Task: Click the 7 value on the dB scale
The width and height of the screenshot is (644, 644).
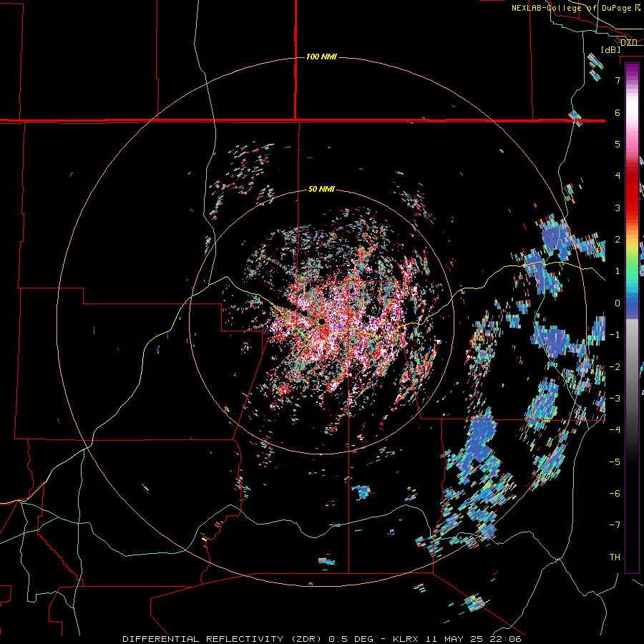Action: [x=618, y=80]
